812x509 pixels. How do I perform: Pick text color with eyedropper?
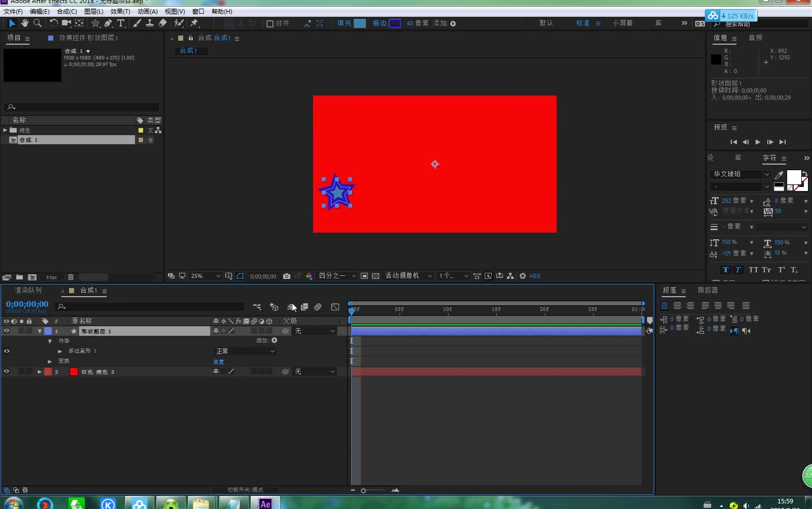pos(779,175)
